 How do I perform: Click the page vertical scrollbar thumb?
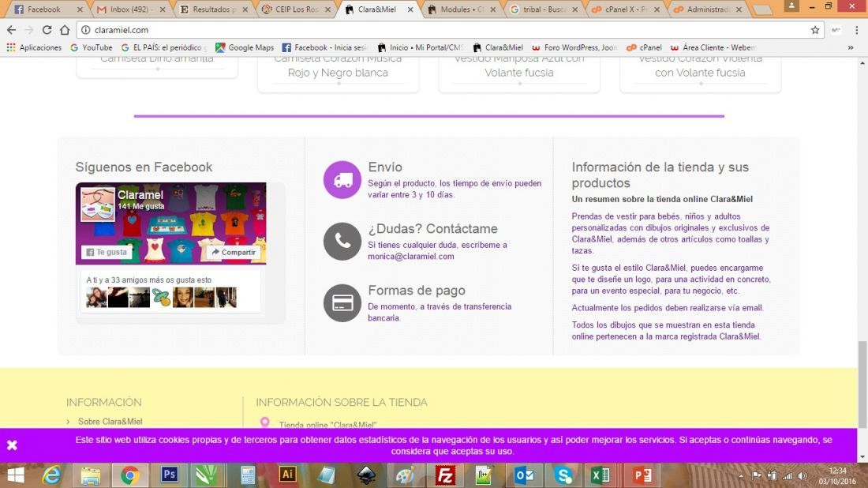[x=862, y=385]
